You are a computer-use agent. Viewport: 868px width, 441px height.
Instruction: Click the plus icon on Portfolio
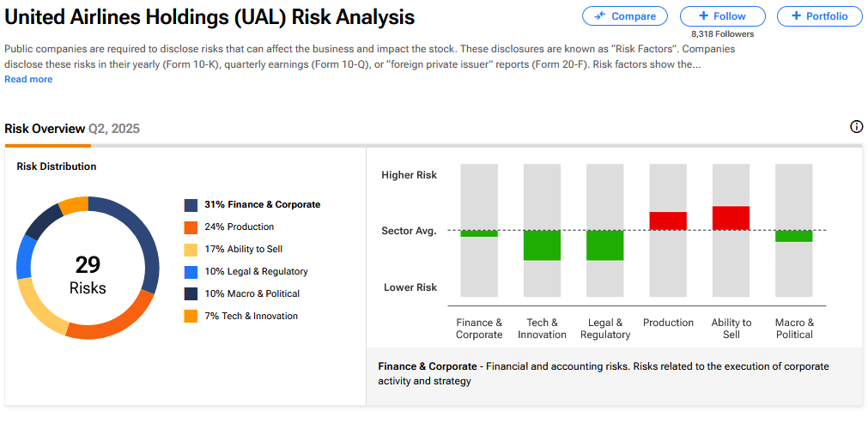coord(796,16)
